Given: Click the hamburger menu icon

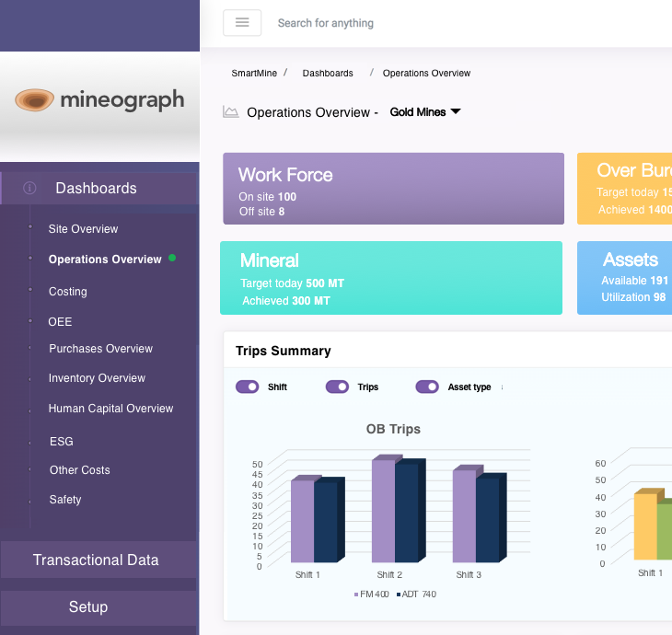Looking at the screenshot, I should tap(242, 23).
